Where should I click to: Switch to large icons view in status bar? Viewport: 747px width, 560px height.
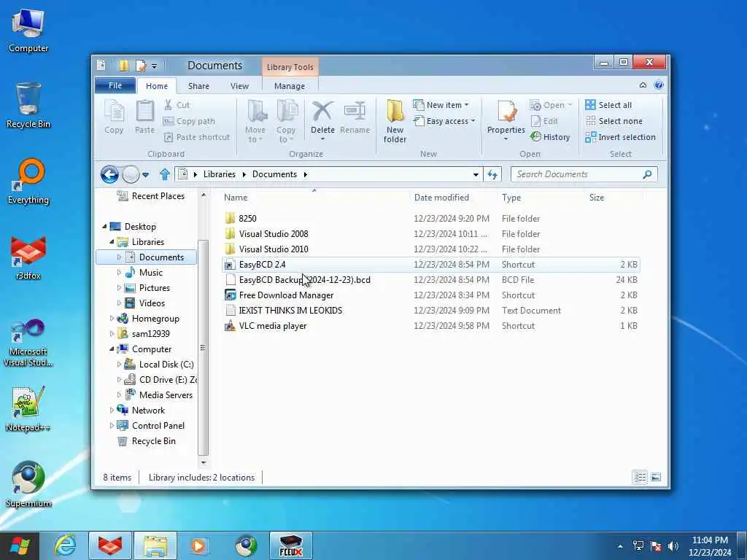click(656, 477)
